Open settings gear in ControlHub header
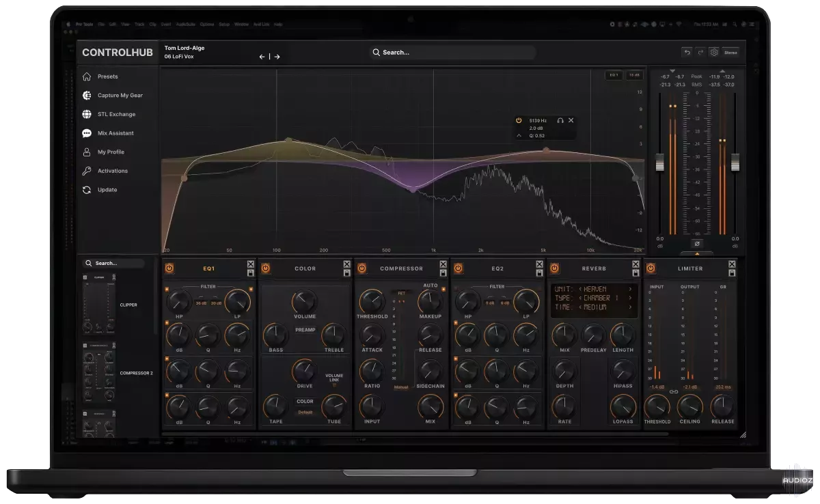The height and width of the screenshot is (504, 820). 714,53
